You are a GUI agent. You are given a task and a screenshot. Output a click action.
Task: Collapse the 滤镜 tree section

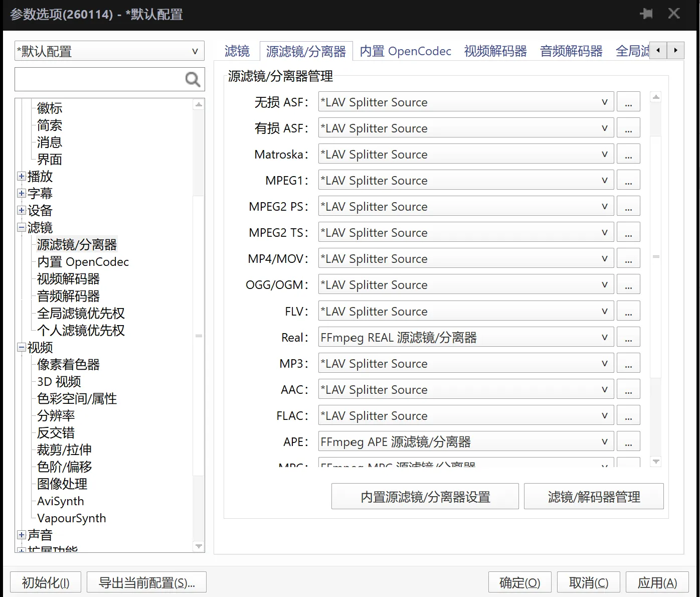21,227
